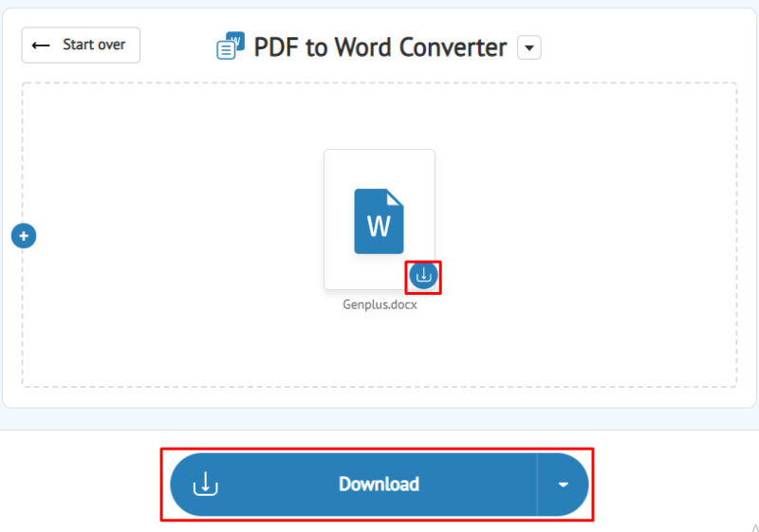The width and height of the screenshot is (759, 532).
Task: Add more files with the plus icon
Action: point(24,236)
